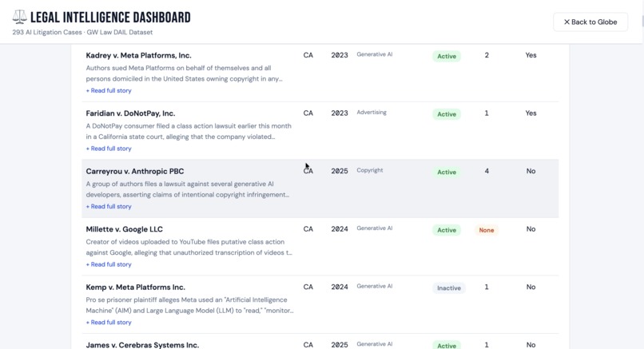Viewport: 644px width, 349px height.
Task: Click the Legal Intelligence Dashboard heading
Action: 110,18
